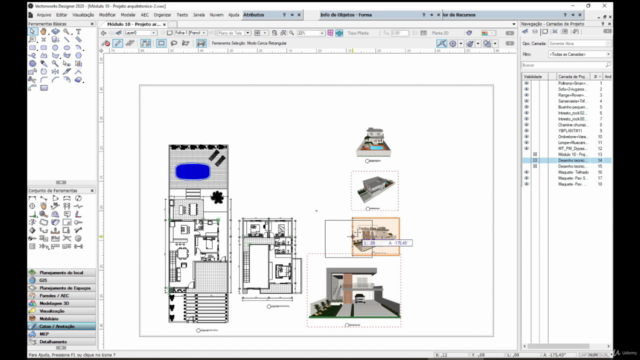Open the Opc. Camada Somente Ativa dropdown
This screenshot has height=360, width=640.
click(x=579, y=43)
